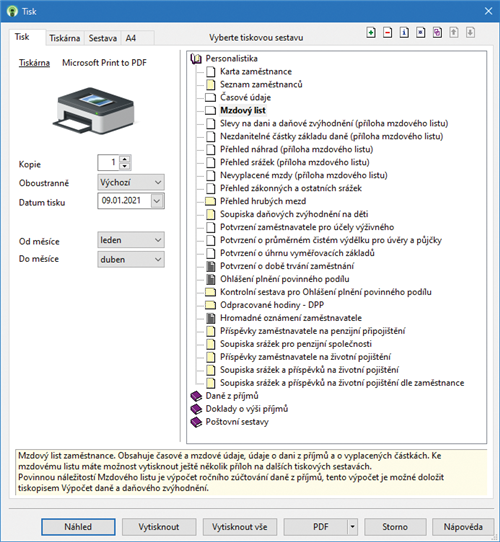The image size is (500, 542).
Task: Click the Poštovní sestavy book icon
Action: pos(196,422)
